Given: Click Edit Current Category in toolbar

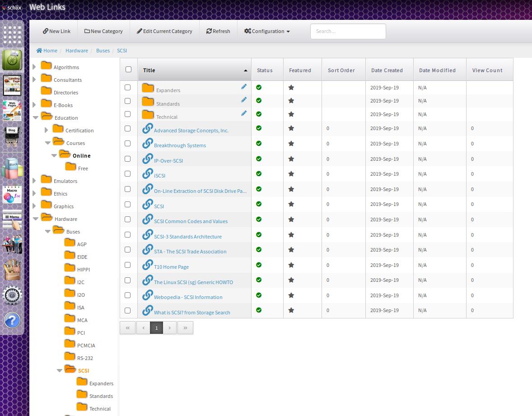Looking at the screenshot, I should click(x=164, y=31).
